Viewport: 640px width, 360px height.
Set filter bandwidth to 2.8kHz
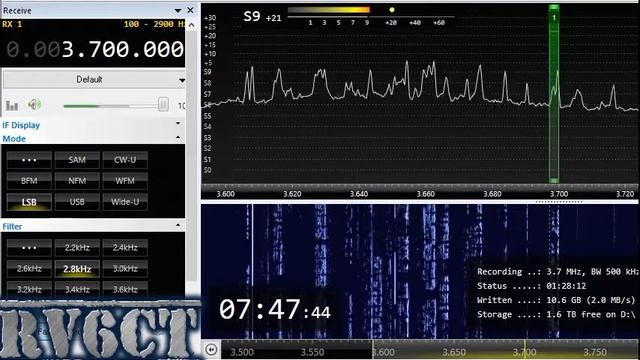[77, 269]
